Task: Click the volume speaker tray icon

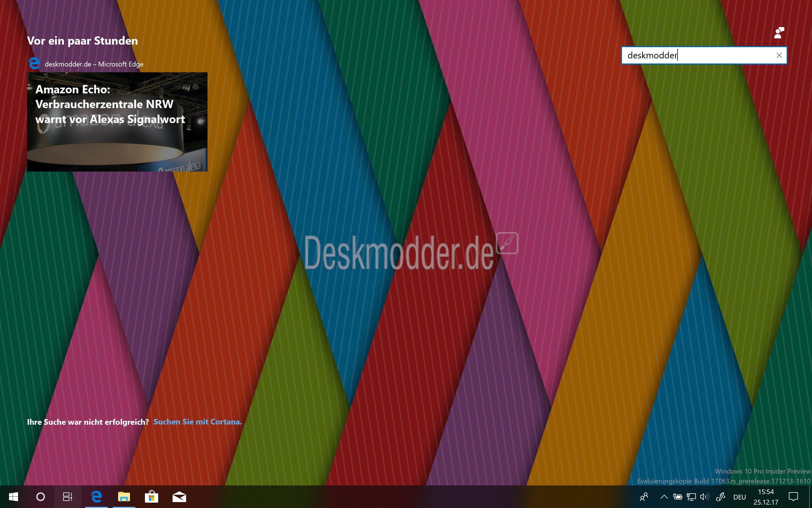Action: click(x=705, y=497)
